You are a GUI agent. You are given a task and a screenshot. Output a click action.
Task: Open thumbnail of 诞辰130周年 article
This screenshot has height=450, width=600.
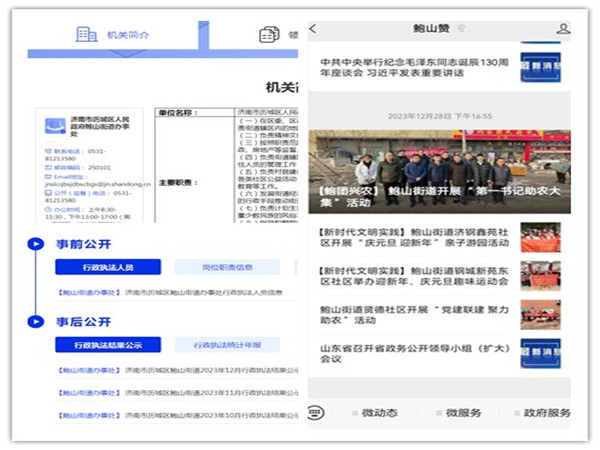(x=540, y=67)
